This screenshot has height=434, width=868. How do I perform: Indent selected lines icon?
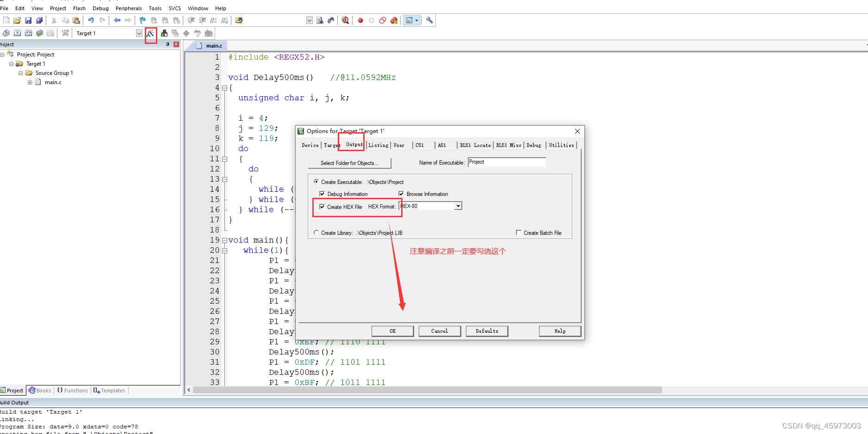click(191, 20)
